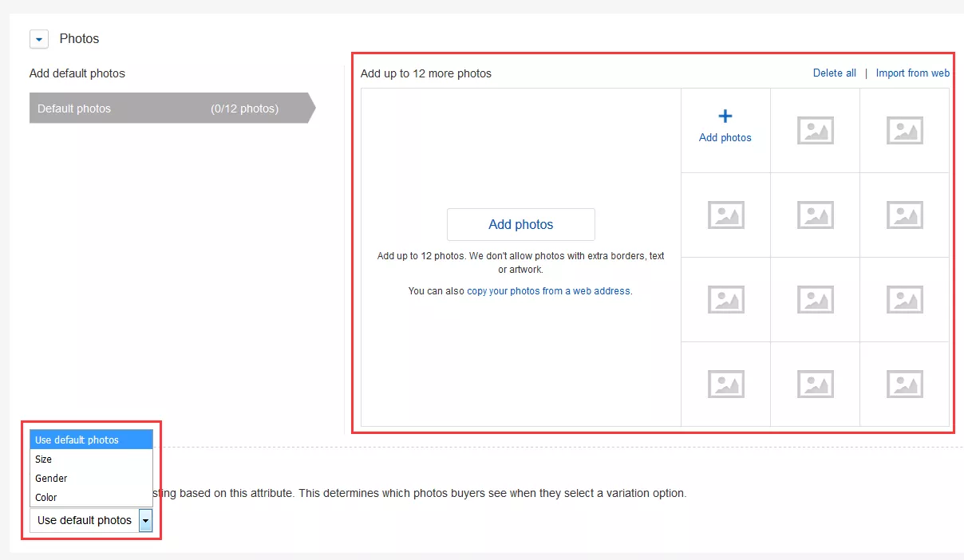964x560 pixels.
Task: Select highlighted Use default photos option
Action: pos(77,440)
